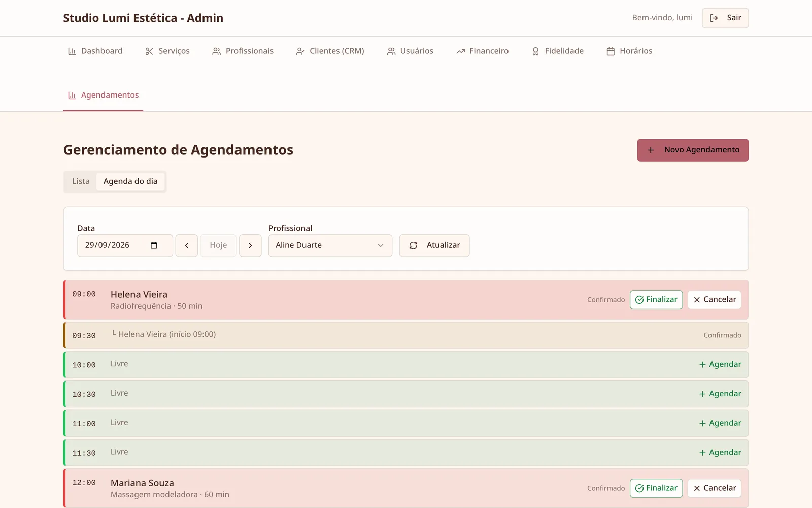Click Radiofrequência · 50 min text

[x=156, y=306]
